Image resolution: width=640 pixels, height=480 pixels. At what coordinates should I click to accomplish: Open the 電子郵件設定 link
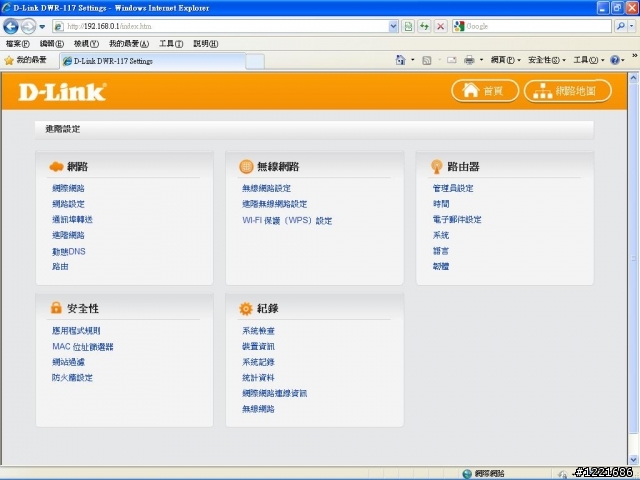click(x=457, y=219)
